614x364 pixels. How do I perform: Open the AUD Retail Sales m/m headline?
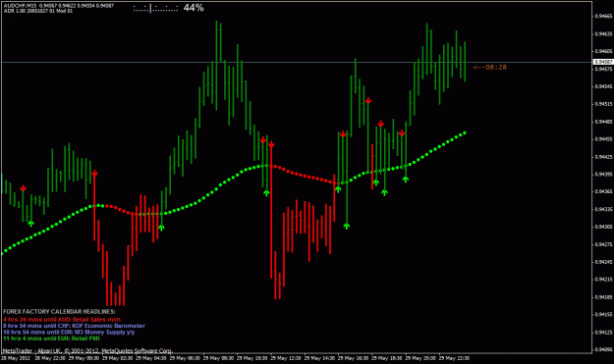[62, 320]
